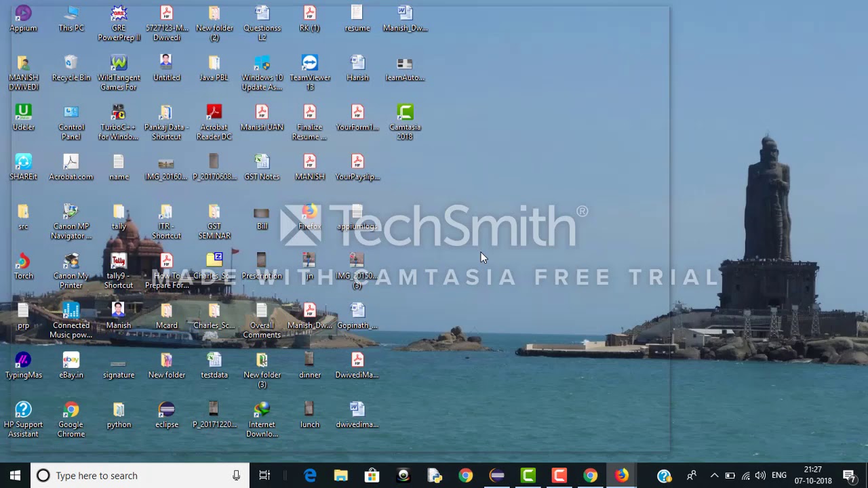This screenshot has height=488, width=868.
Task: Open Windows 10 Update Assistant icon
Action: tap(262, 73)
